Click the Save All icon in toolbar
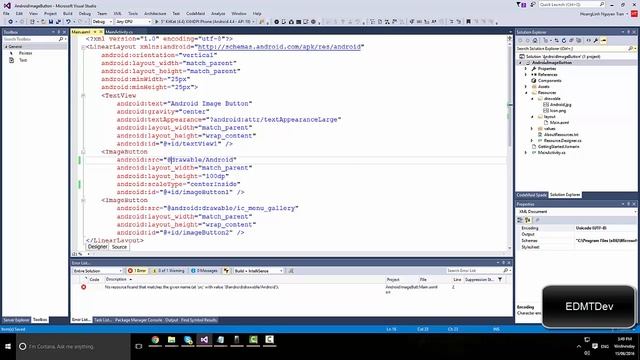640x360 pixels. click(58, 22)
